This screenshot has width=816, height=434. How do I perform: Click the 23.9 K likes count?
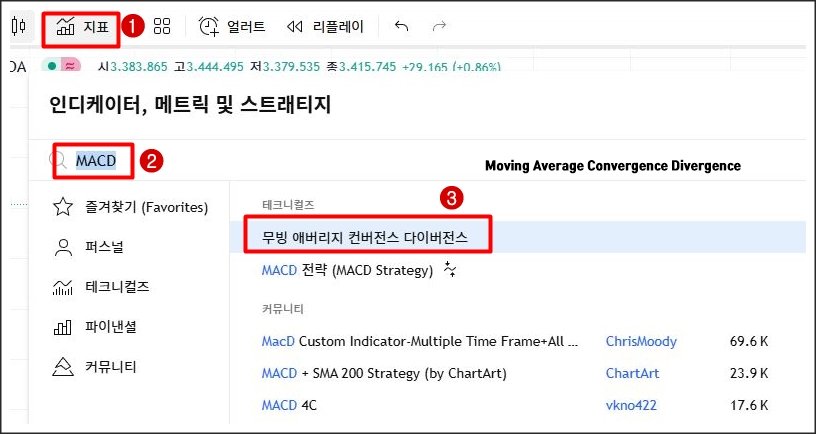pos(749,374)
